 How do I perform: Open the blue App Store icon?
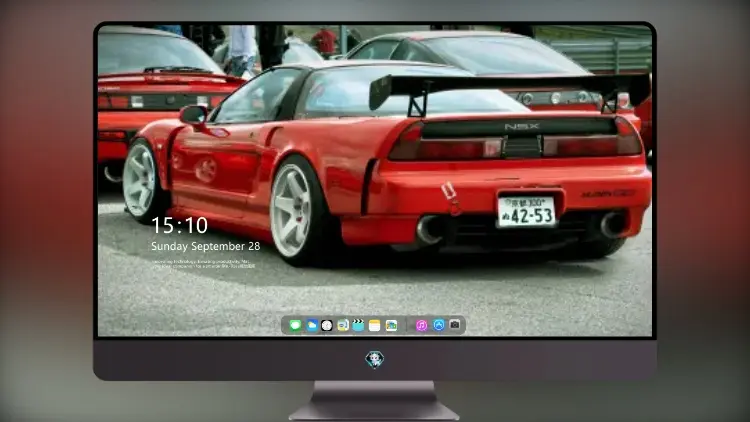(439, 325)
